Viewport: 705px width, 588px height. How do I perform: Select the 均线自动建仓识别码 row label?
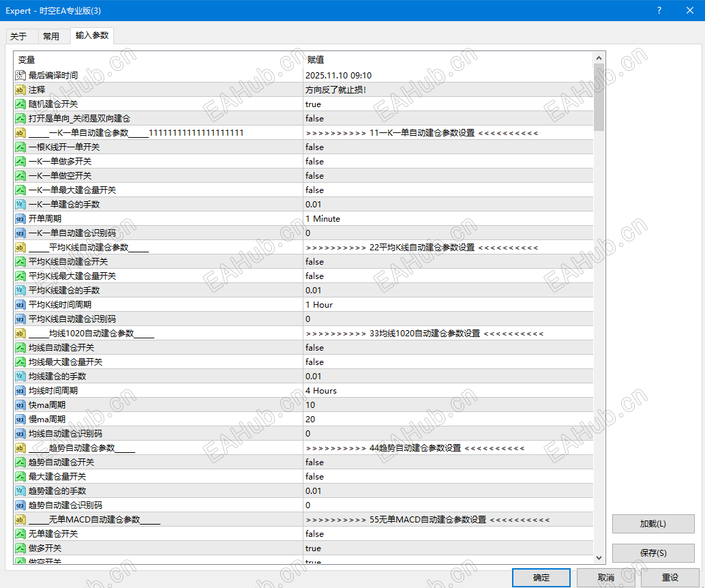click(x=65, y=434)
